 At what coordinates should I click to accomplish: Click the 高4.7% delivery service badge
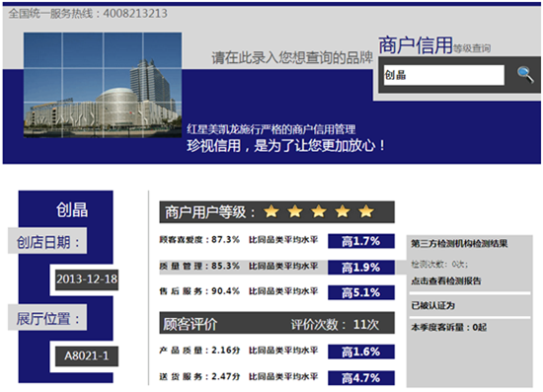[x=361, y=378]
